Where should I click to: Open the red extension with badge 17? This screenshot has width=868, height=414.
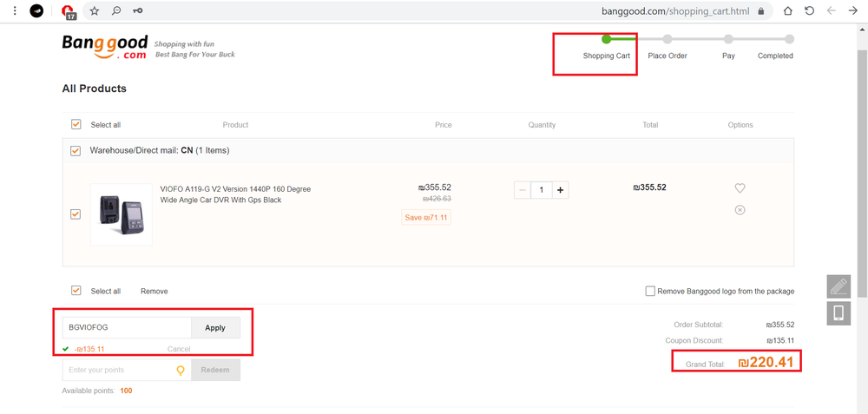point(69,11)
